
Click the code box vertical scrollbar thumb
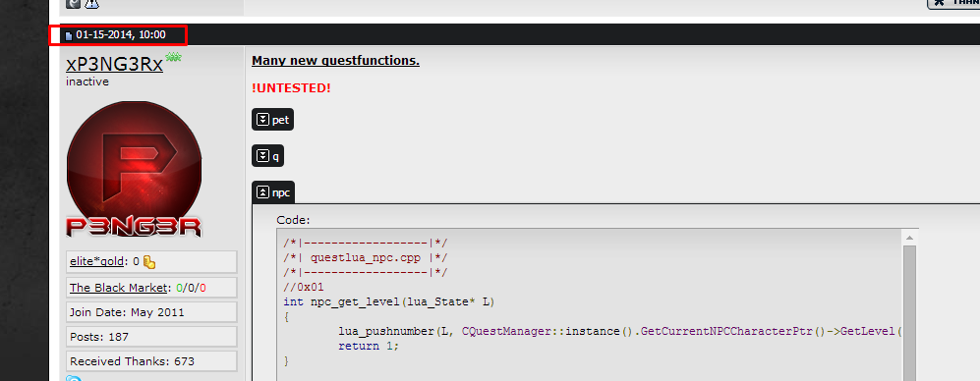click(909, 312)
